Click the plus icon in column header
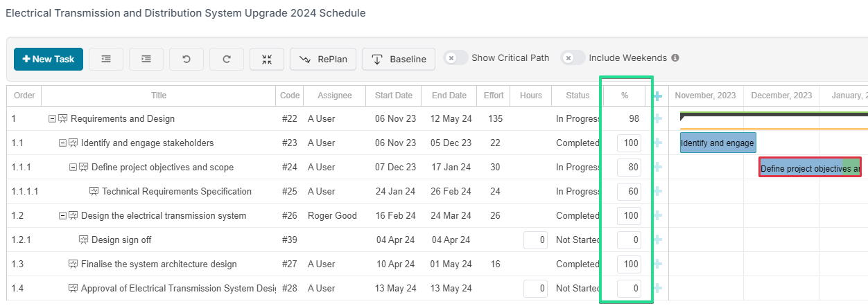 (x=657, y=96)
